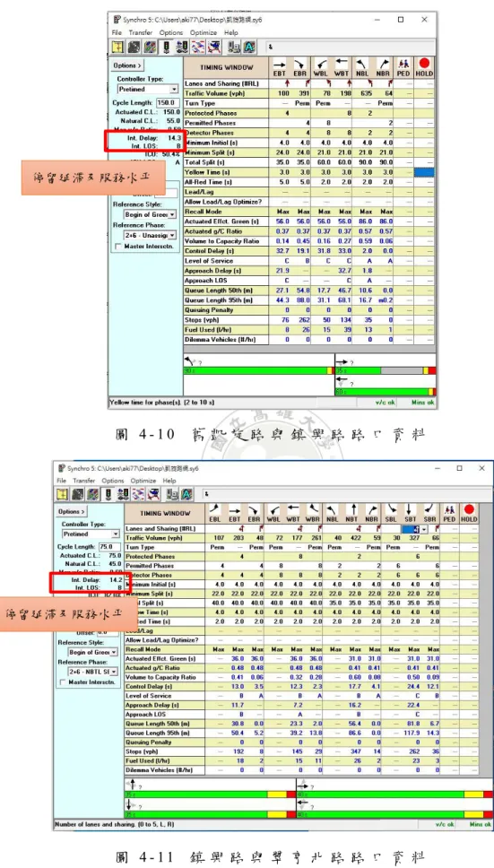Open File menu in Fig 4-10 Synchro window
This screenshot has width=494, height=868.
[117, 32]
